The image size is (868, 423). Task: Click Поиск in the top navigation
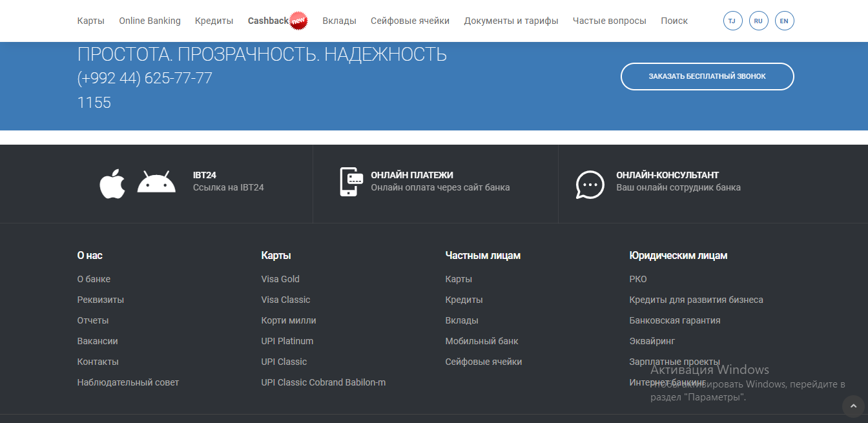coord(674,21)
